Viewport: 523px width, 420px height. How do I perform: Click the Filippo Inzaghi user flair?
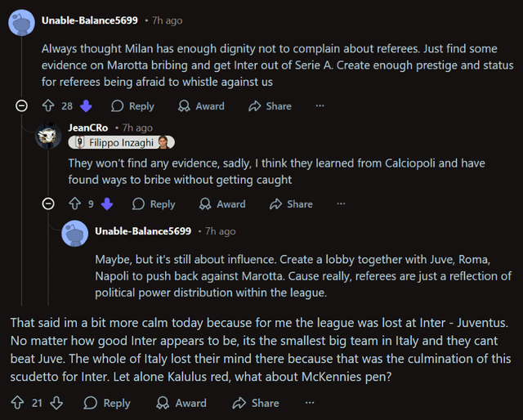coord(122,142)
